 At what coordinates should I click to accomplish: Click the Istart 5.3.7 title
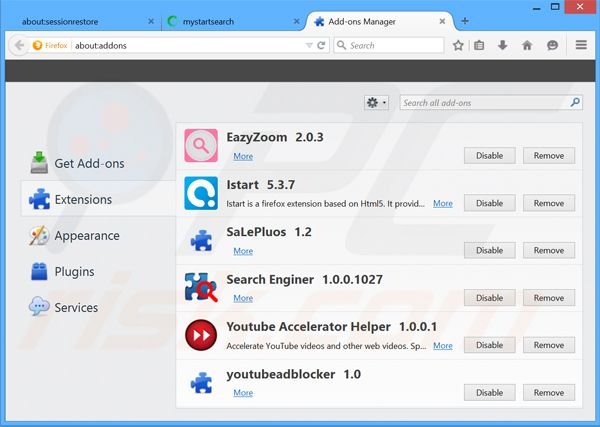point(261,185)
